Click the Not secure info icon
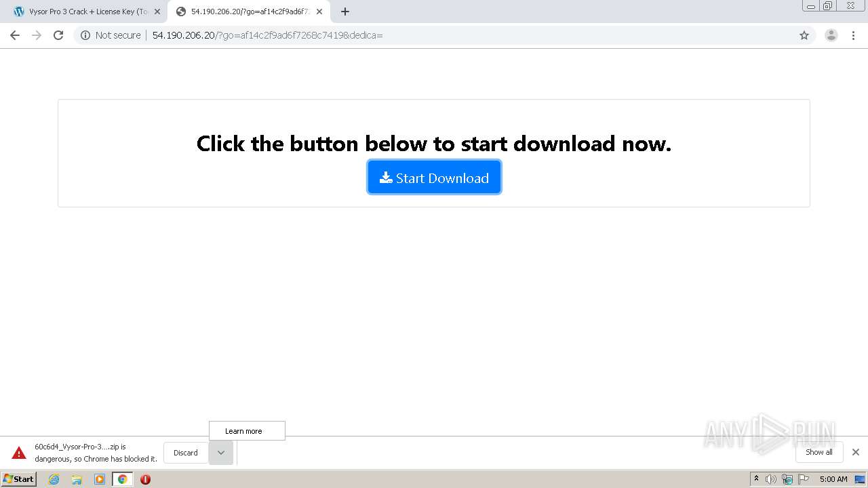The width and height of the screenshot is (868, 488). 85,35
